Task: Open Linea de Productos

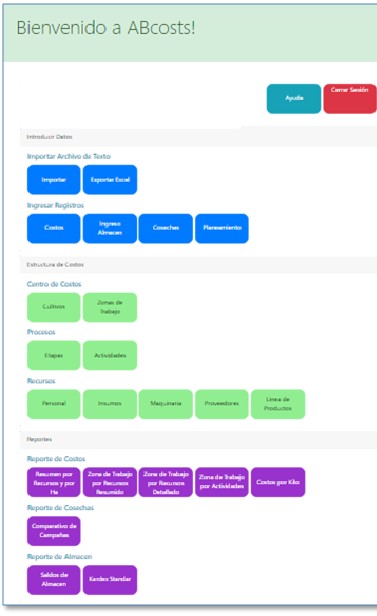Action: [278, 404]
